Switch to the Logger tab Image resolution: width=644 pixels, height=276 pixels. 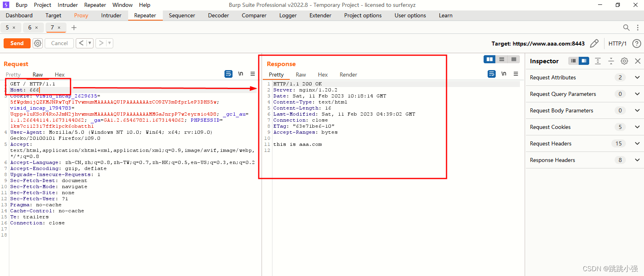click(288, 15)
